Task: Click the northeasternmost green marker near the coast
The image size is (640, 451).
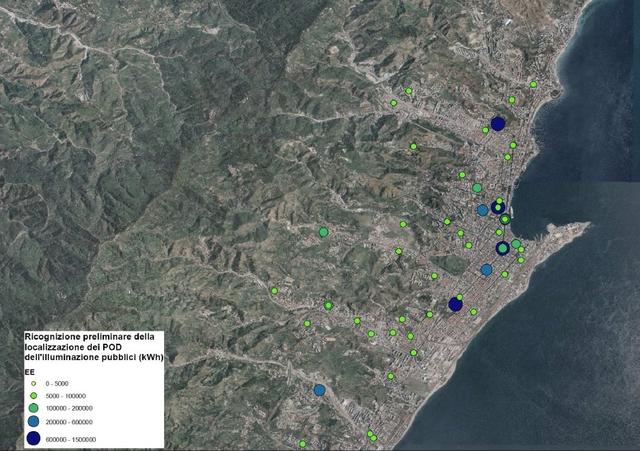Action: coord(534,85)
